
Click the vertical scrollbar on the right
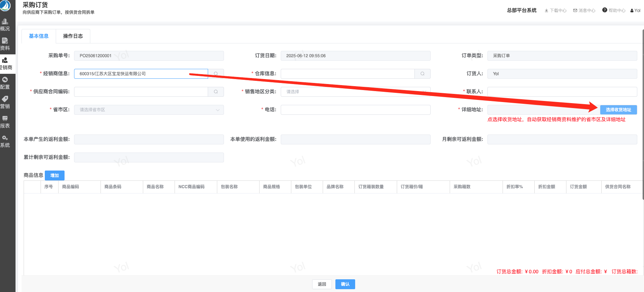(643, 115)
